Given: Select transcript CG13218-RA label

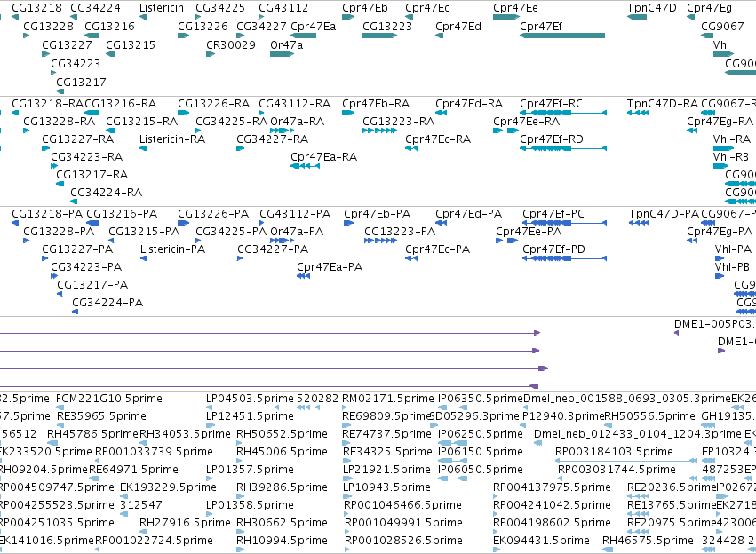Looking at the screenshot, I should pos(48,104).
